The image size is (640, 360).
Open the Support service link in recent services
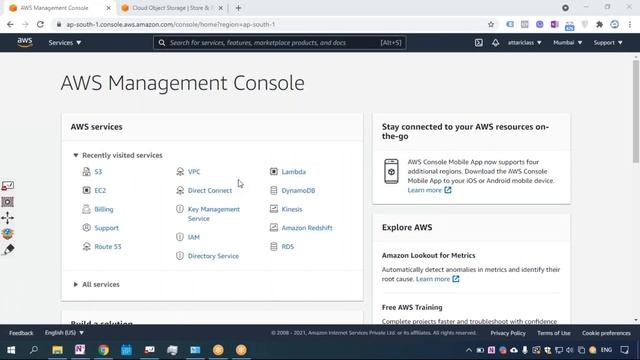(x=107, y=228)
